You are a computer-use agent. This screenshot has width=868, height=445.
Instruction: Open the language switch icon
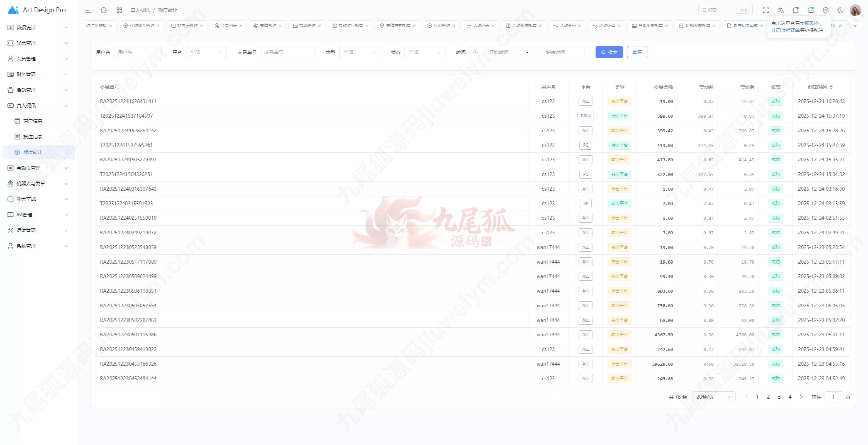click(781, 10)
